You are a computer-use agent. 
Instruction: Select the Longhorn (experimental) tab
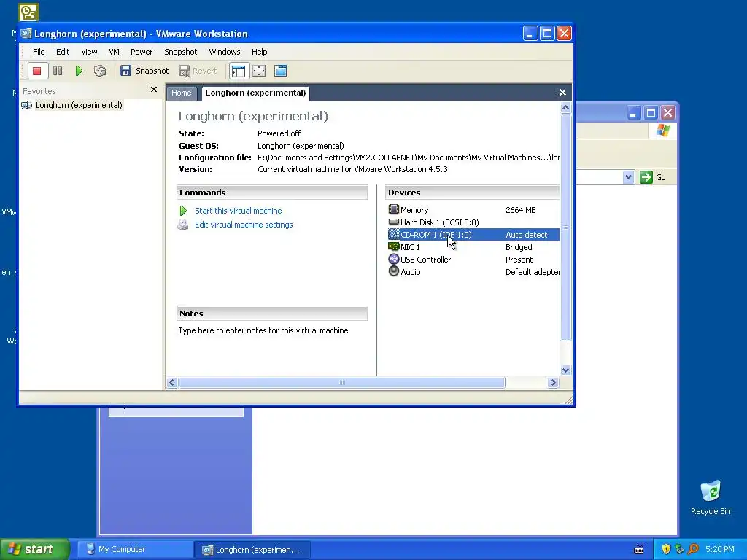(255, 93)
